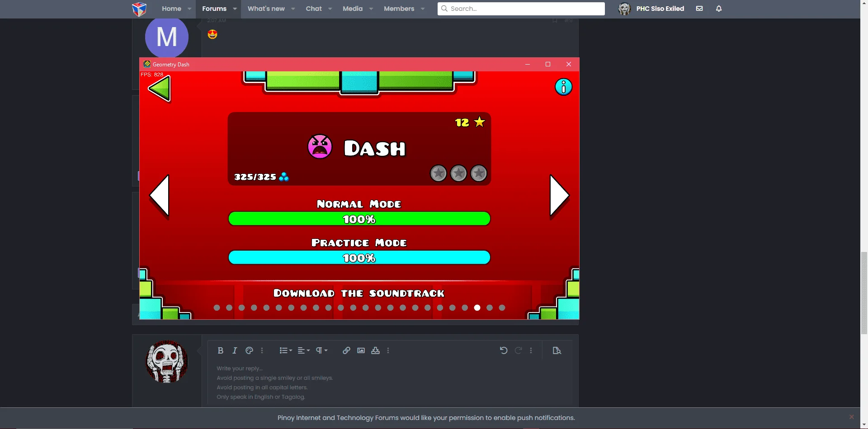Play the Dash level card

point(359,149)
